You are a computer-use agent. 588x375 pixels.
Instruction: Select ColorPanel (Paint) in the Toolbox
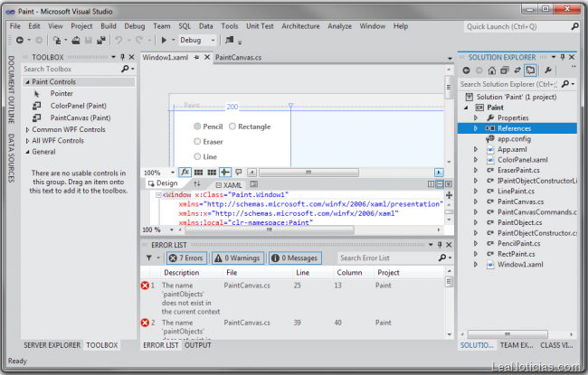[79, 106]
